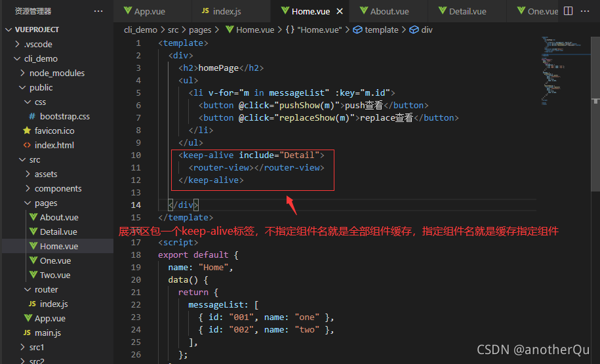Click pages in the breadcrumb path

(200, 30)
